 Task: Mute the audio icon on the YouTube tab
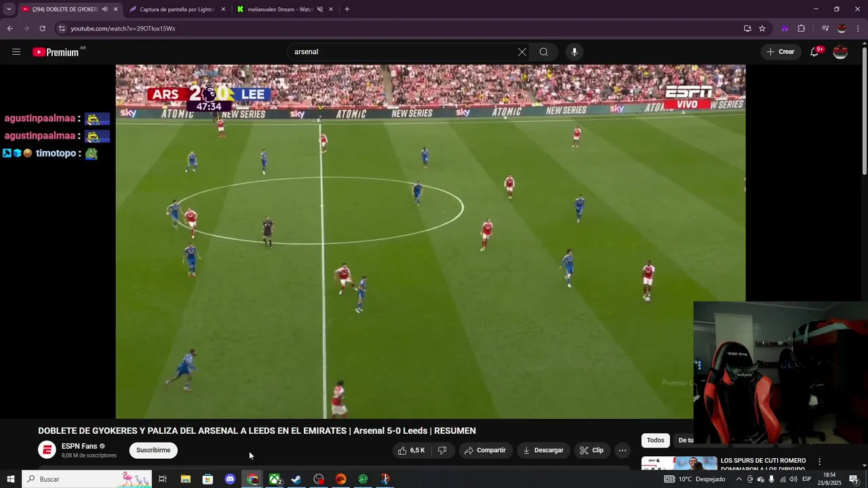104,9
